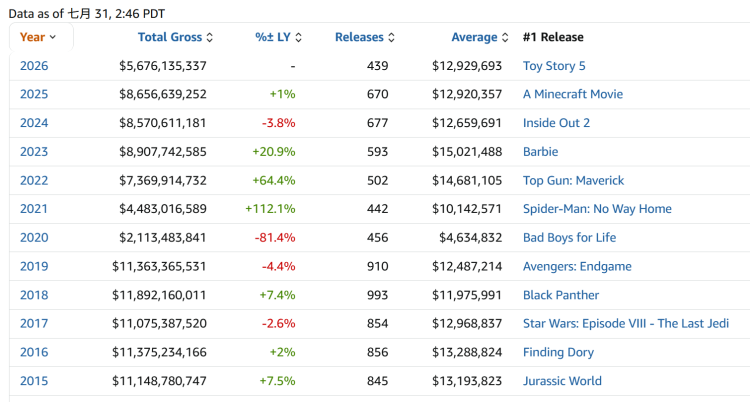Open the Toy Story 5 release link
The height and width of the screenshot is (402, 750).
click(x=554, y=66)
